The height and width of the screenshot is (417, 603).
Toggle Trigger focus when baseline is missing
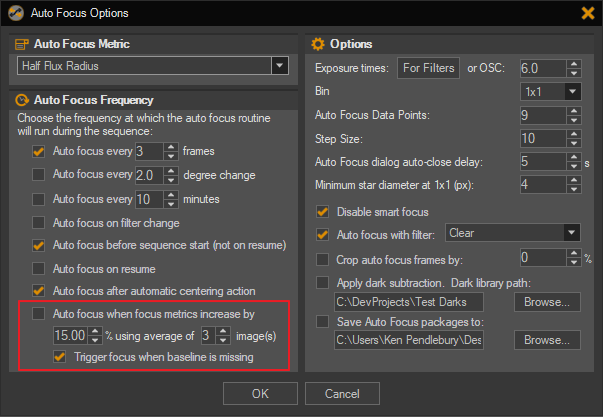coord(60,357)
